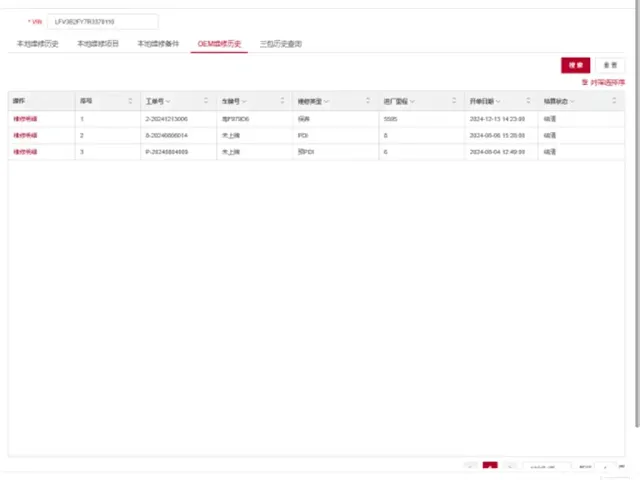The image size is (640, 480).
Task: Open the column filter and sort link
Action: tap(603, 82)
